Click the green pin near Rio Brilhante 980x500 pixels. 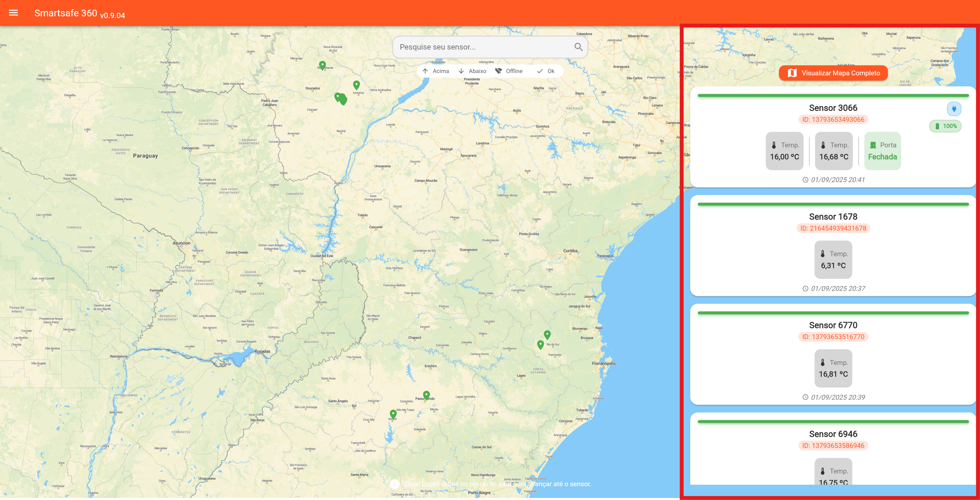coord(322,65)
